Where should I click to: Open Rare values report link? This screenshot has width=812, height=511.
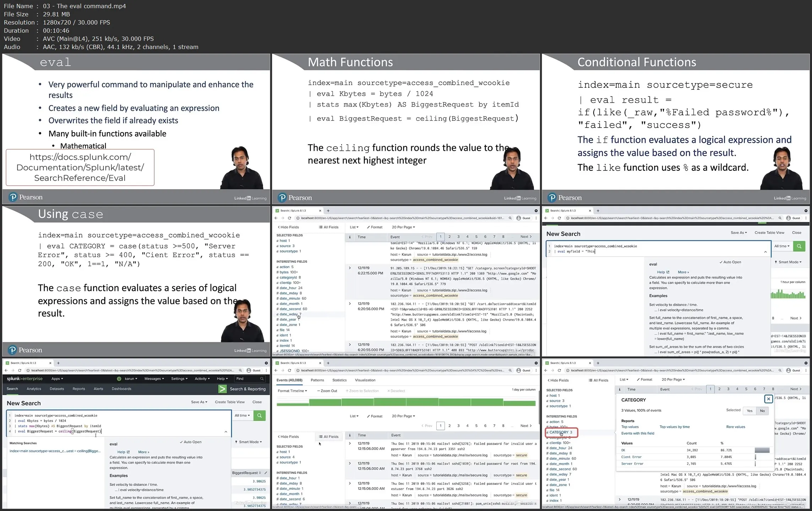click(x=735, y=427)
